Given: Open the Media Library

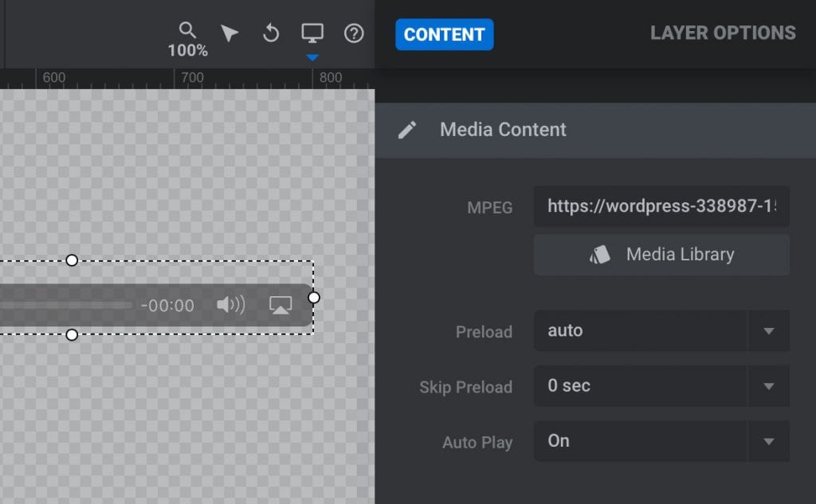Looking at the screenshot, I should pyautogui.click(x=661, y=254).
